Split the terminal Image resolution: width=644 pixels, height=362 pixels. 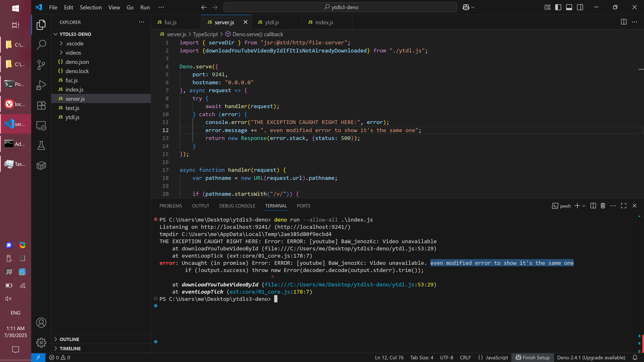point(593,206)
